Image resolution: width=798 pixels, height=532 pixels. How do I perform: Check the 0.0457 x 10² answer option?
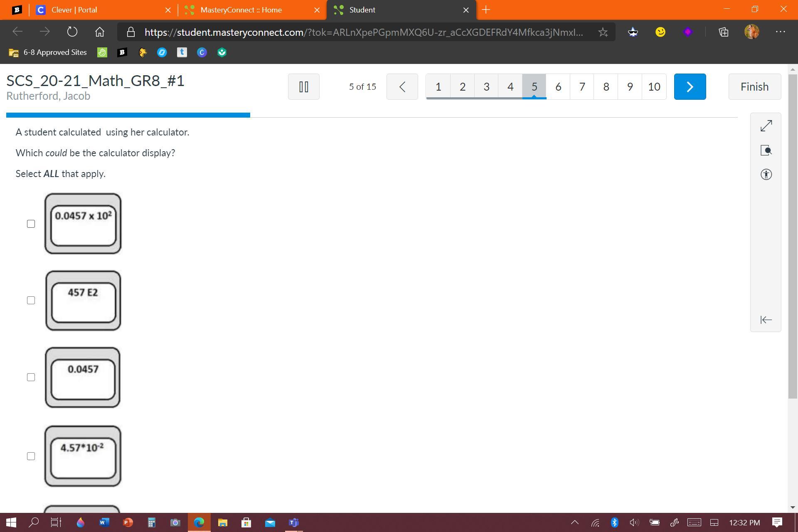(x=31, y=224)
